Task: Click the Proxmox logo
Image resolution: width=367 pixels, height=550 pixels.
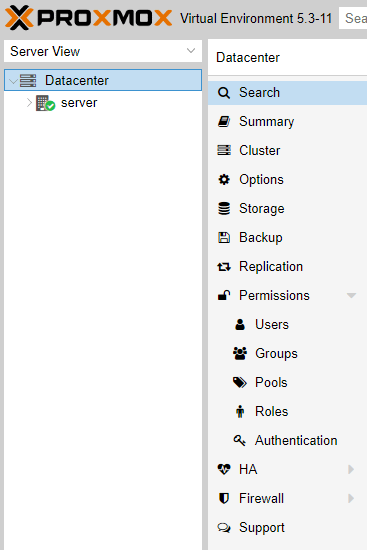Action: 88,18
